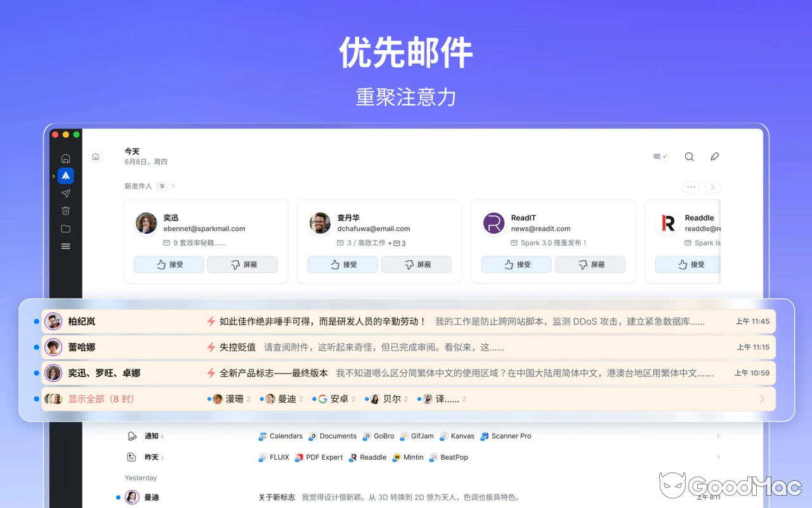Open the sender cards overflow ellipsis button
Screen dimensions: 812x508
pos(691,187)
